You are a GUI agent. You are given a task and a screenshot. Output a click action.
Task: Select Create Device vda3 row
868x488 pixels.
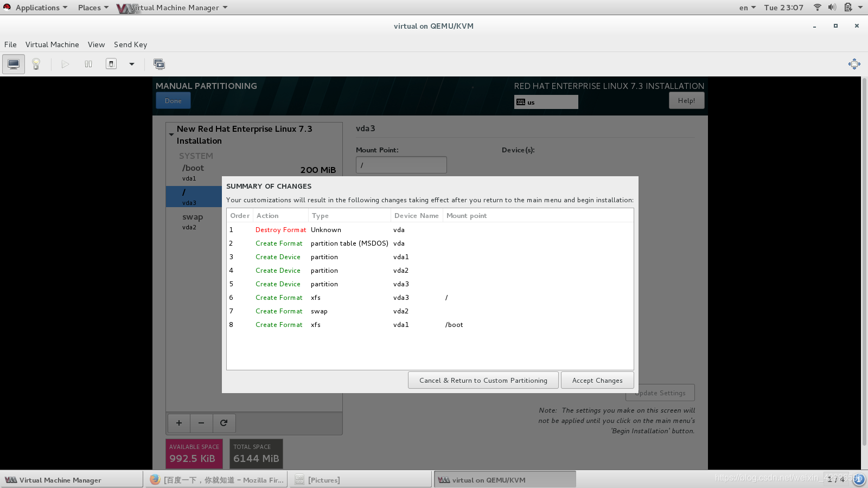coord(430,284)
